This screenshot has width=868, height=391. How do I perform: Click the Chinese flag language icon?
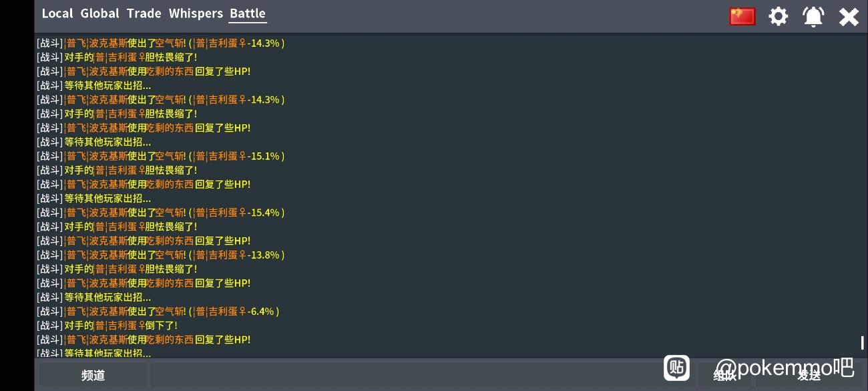tap(742, 16)
